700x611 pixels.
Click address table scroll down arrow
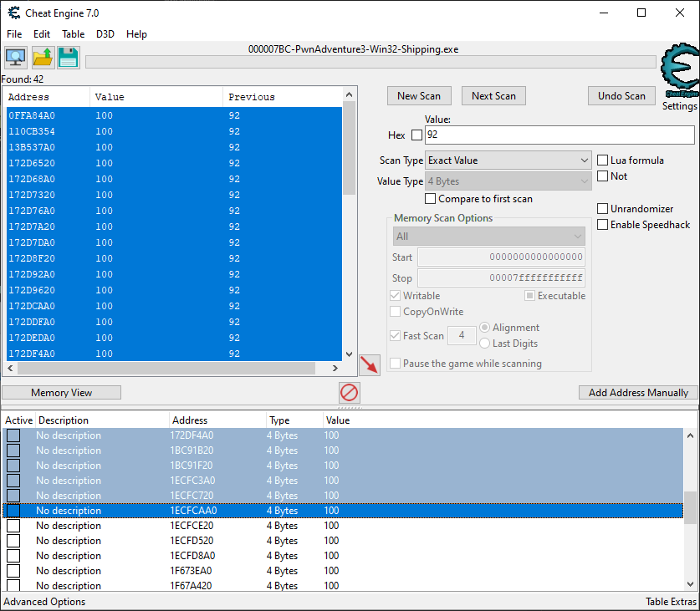(x=690, y=583)
